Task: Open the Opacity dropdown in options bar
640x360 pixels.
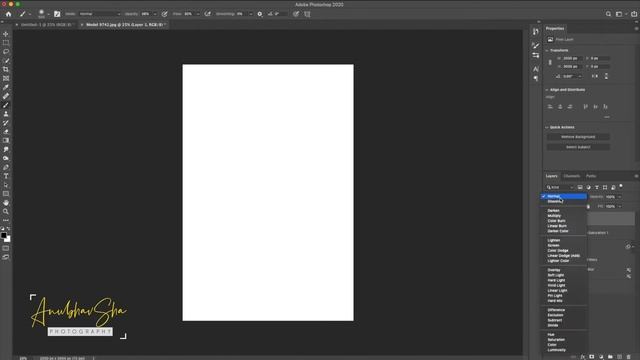Action: 155,14
